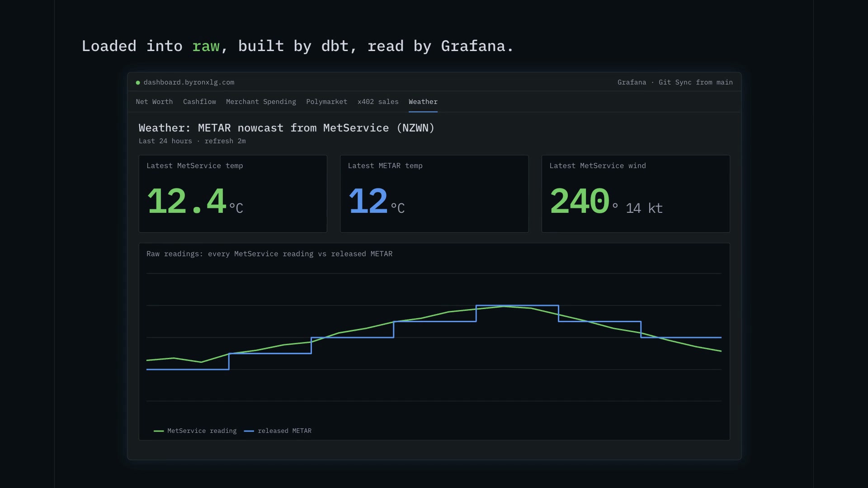This screenshot has height=488, width=868.
Task: Select the Merchant Spending tab
Action: (x=261, y=102)
